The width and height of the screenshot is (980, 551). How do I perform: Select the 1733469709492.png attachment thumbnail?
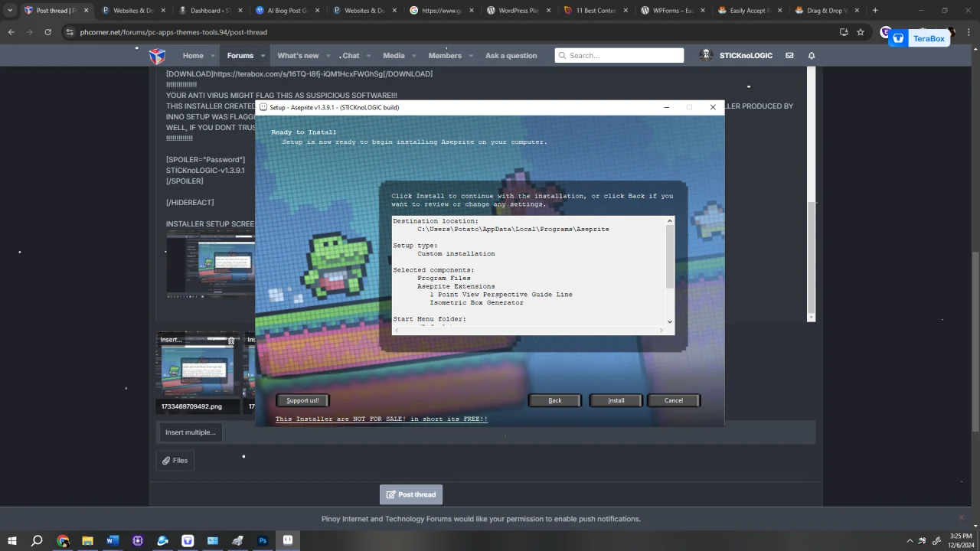(198, 366)
